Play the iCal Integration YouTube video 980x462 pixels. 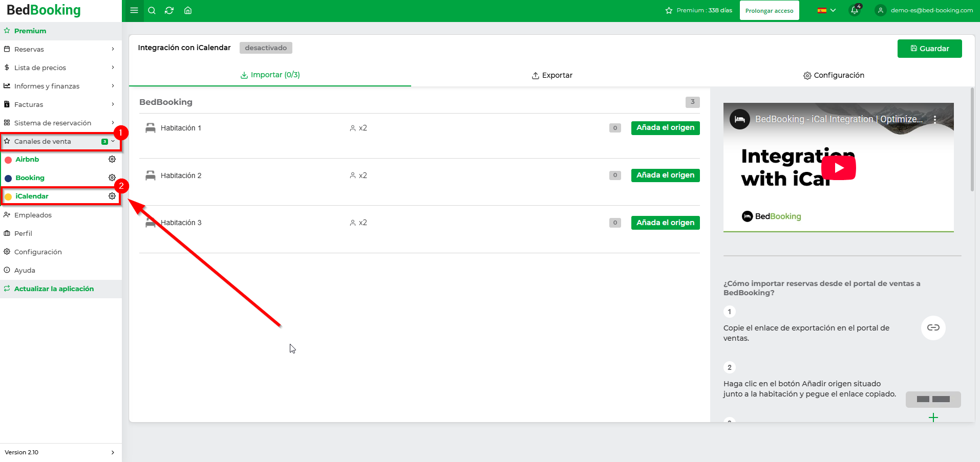click(x=839, y=168)
